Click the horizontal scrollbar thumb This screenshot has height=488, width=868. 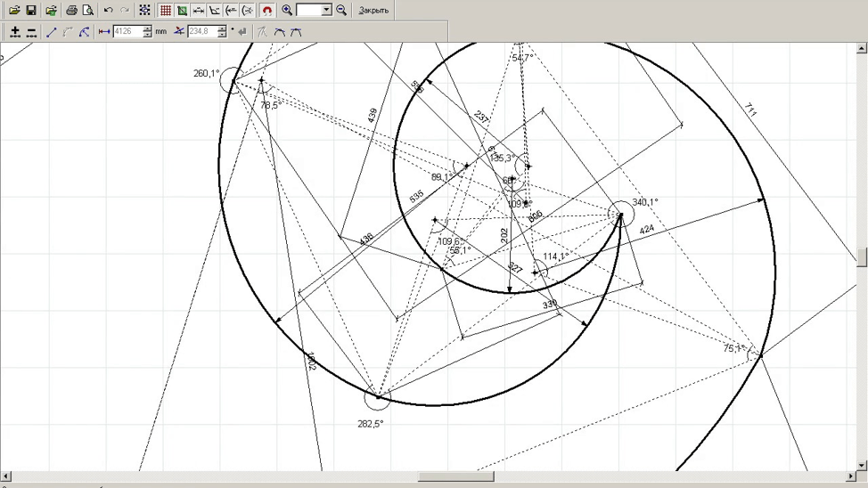(455, 477)
